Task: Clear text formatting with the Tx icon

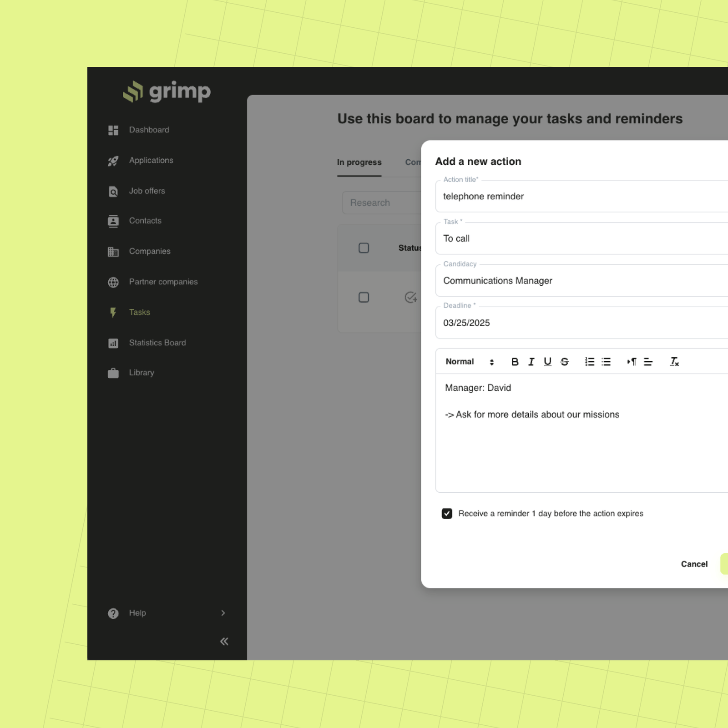Action: (674, 362)
